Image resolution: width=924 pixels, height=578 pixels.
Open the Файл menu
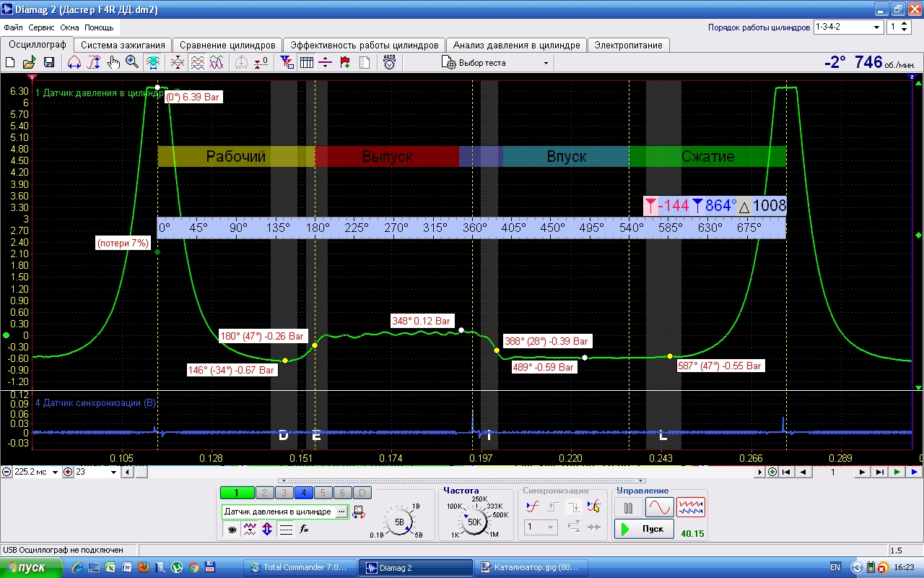click(x=13, y=27)
